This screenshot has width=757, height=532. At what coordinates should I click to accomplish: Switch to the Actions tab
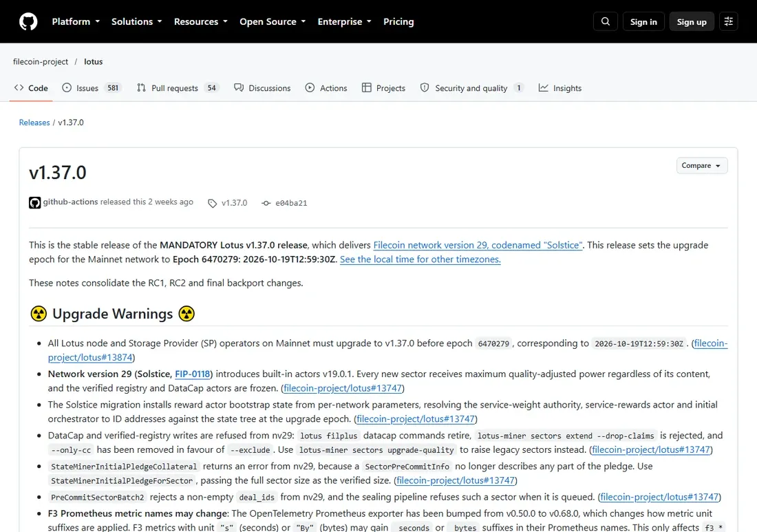[326, 88]
